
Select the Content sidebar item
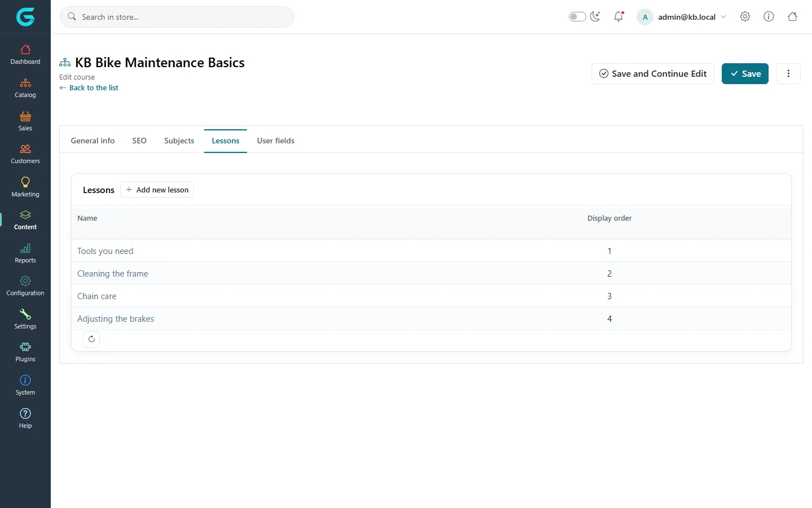25,220
